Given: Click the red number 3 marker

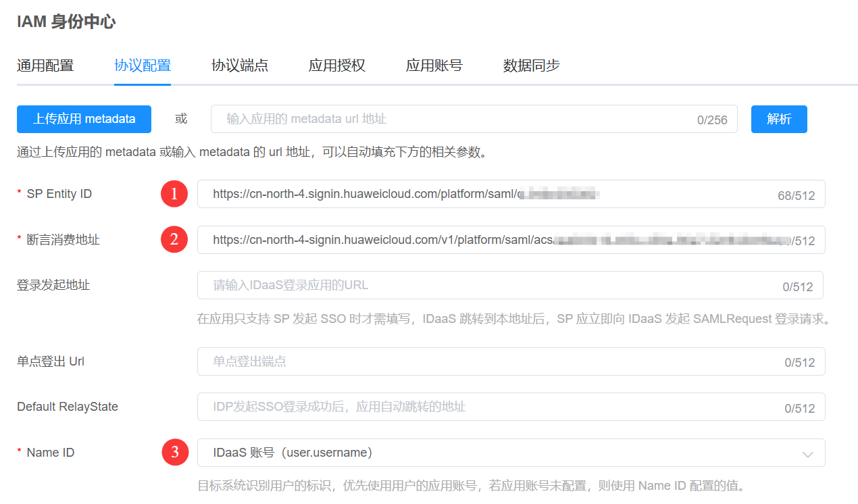Looking at the screenshot, I should click(x=175, y=453).
